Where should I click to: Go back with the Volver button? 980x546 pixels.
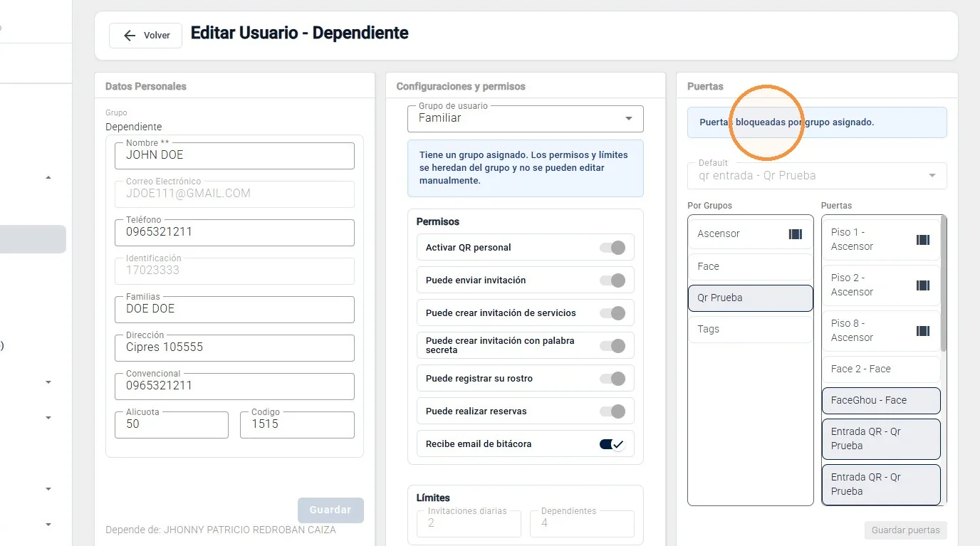coord(145,36)
